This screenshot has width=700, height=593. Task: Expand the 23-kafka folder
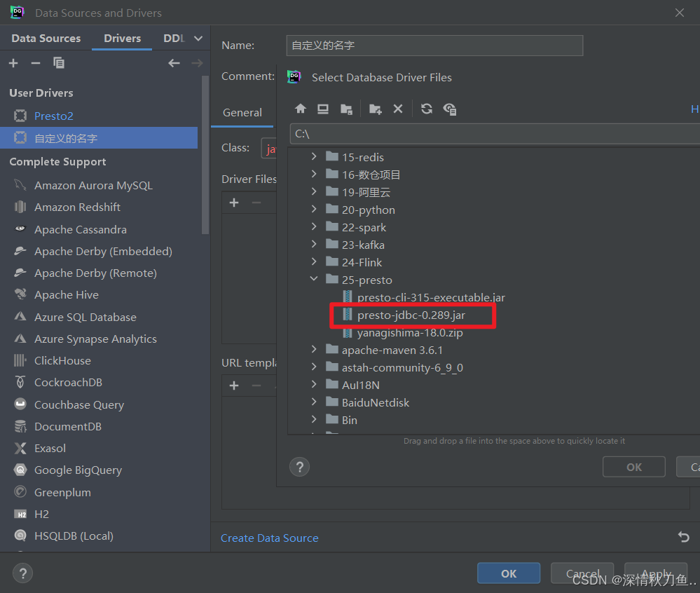(314, 244)
